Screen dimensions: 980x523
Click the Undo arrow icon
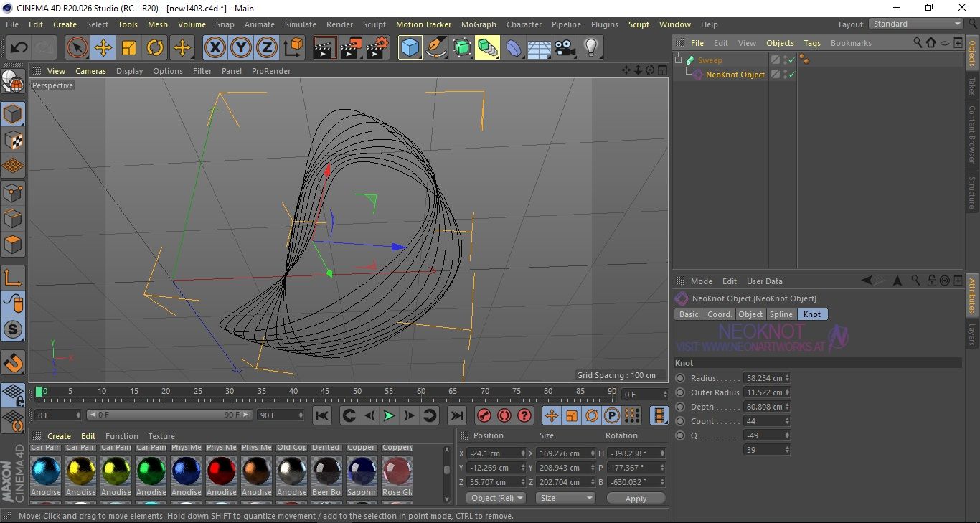point(19,48)
